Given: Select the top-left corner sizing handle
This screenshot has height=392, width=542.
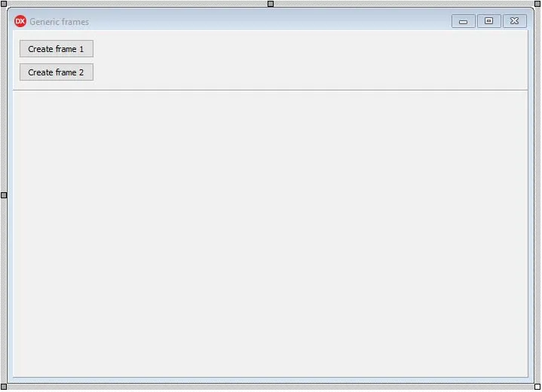Looking at the screenshot, I should tap(4, 4).
